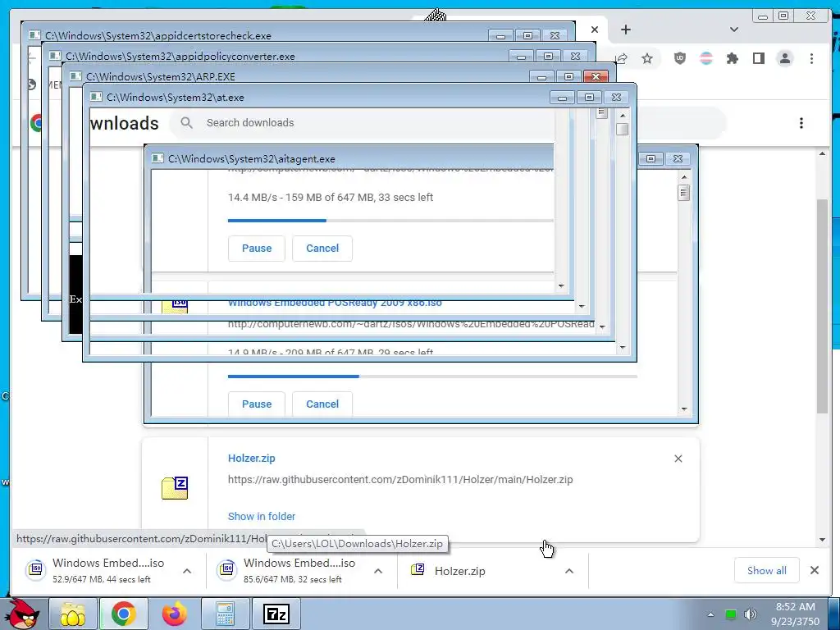Launch Firefox from the taskbar
840x630 pixels.
[x=174, y=614]
